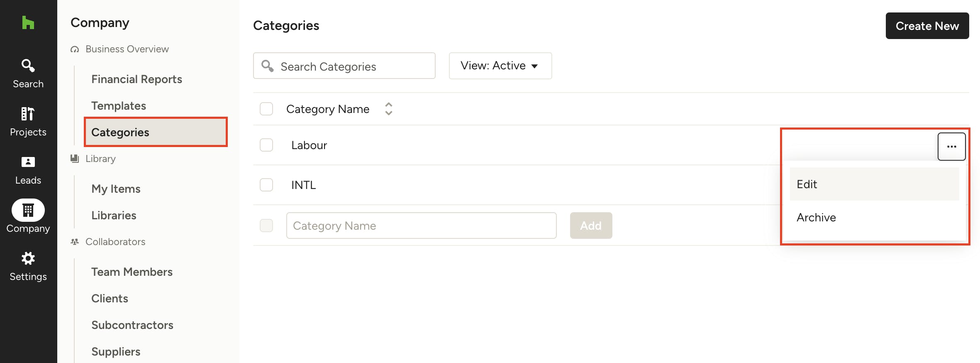Click the green Houzz logo icon
980x363 pixels.
click(28, 22)
